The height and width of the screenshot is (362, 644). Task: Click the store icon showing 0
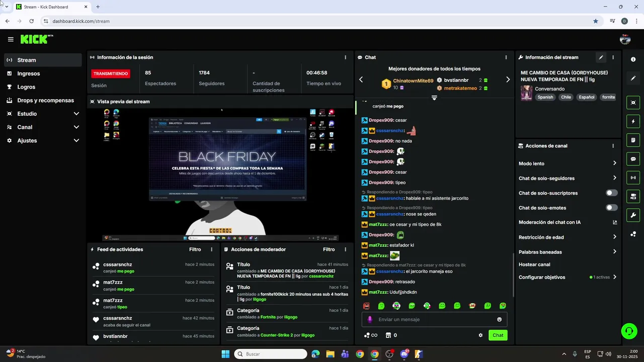(x=391, y=335)
